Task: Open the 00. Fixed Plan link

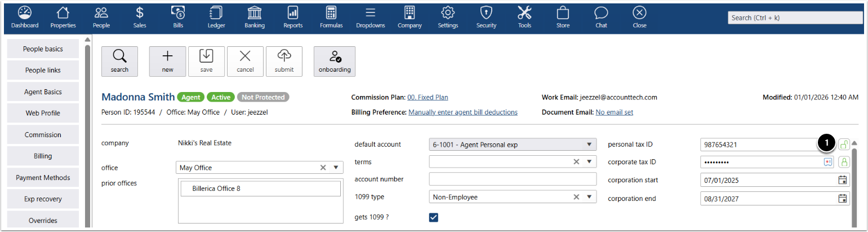Action: point(428,97)
